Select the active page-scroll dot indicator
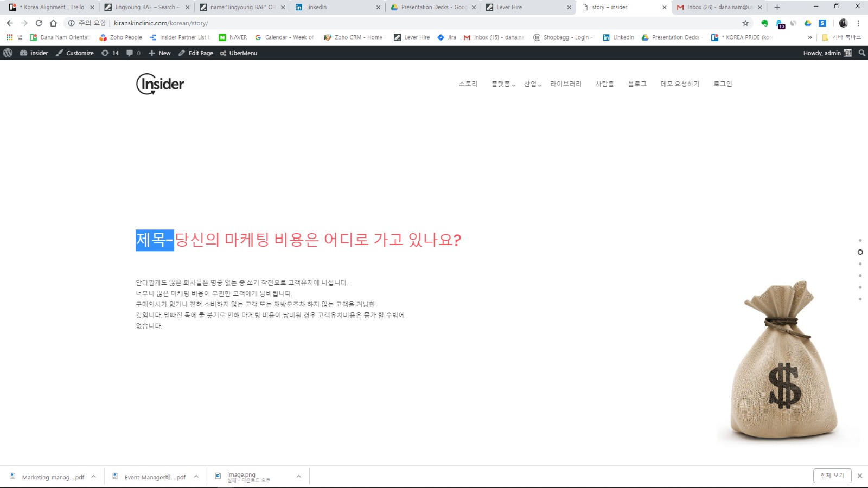Viewport: 868px width, 488px height. click(x=860, y=252)
